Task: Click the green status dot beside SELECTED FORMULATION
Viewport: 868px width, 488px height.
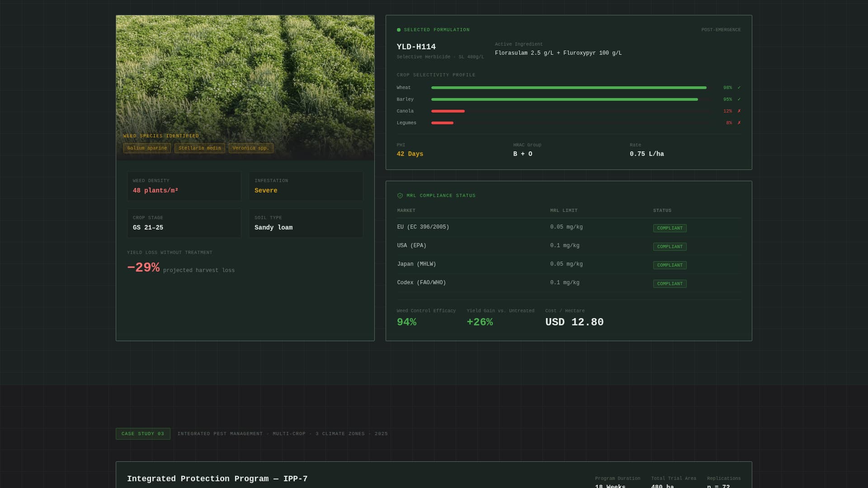Action: [399, 30]
